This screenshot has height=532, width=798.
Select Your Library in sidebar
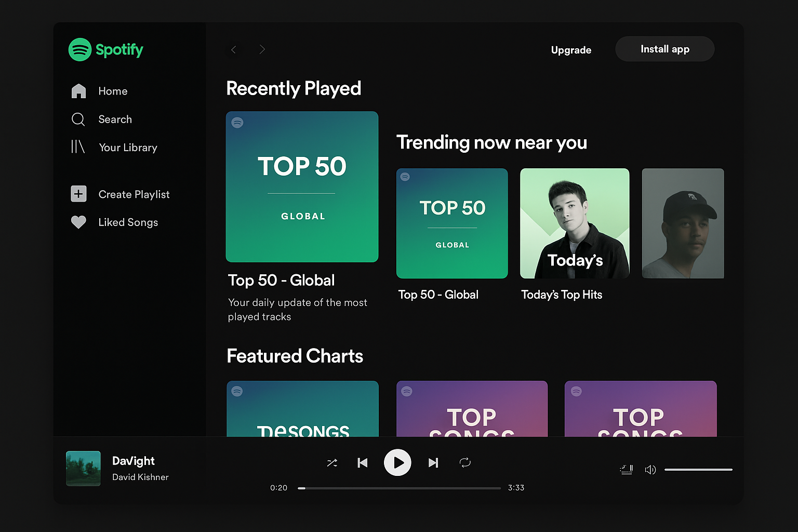tap(128, 148)
